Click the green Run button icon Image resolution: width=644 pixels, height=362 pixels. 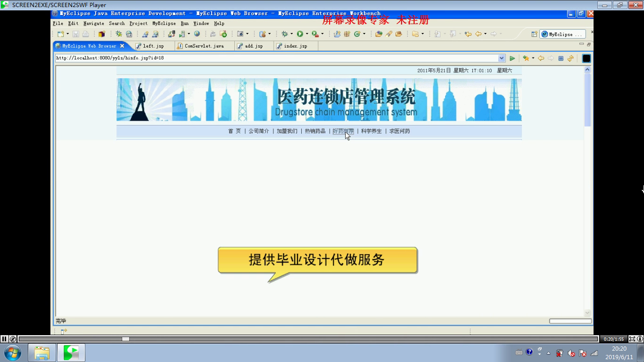[x=299, y=34]
